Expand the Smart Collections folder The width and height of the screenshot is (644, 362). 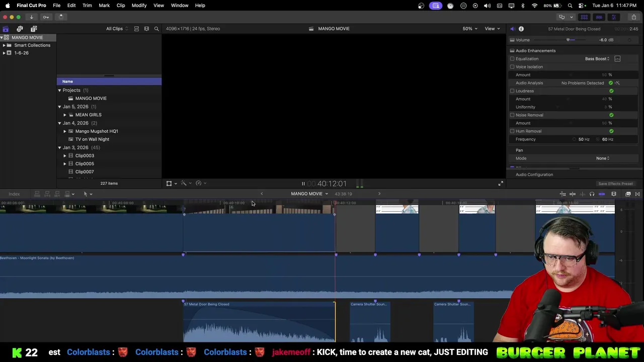tap(4, 45)
